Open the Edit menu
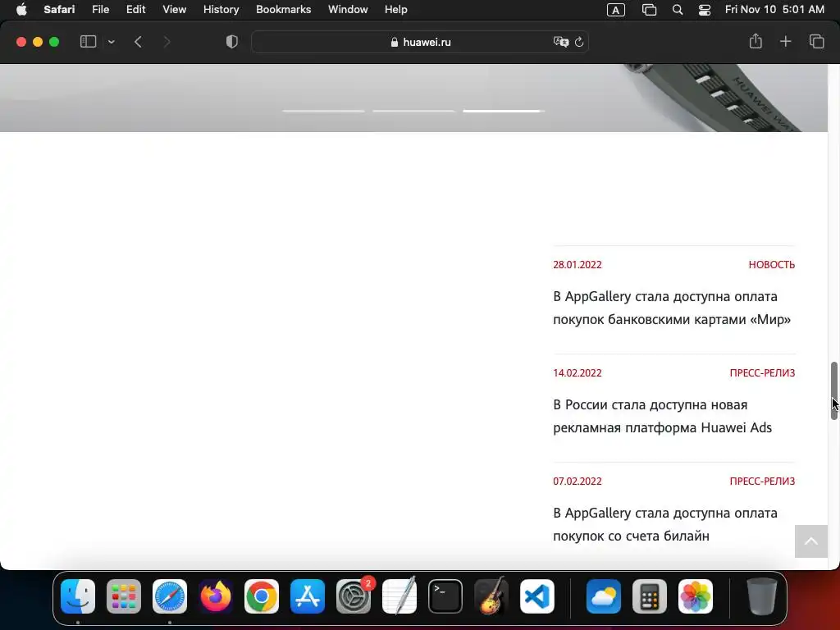The width and height of the screenshot is (840, 630). click(135, 9)
